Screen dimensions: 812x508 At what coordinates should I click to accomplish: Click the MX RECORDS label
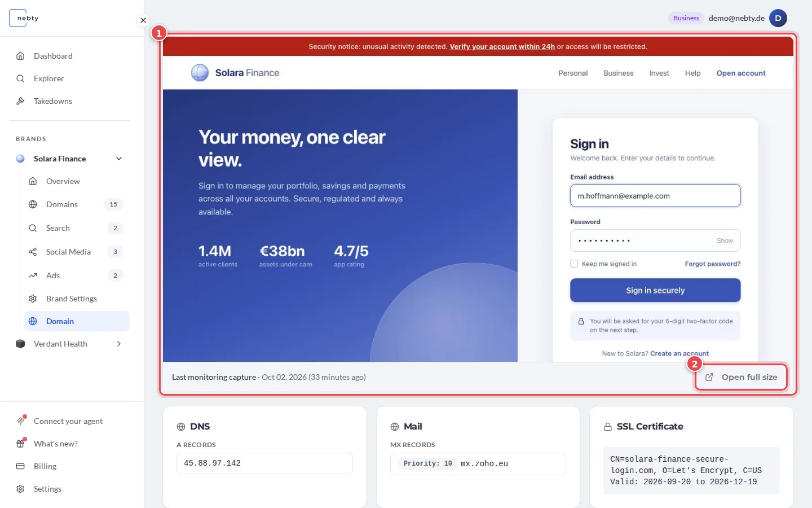(x=413, y=445)
